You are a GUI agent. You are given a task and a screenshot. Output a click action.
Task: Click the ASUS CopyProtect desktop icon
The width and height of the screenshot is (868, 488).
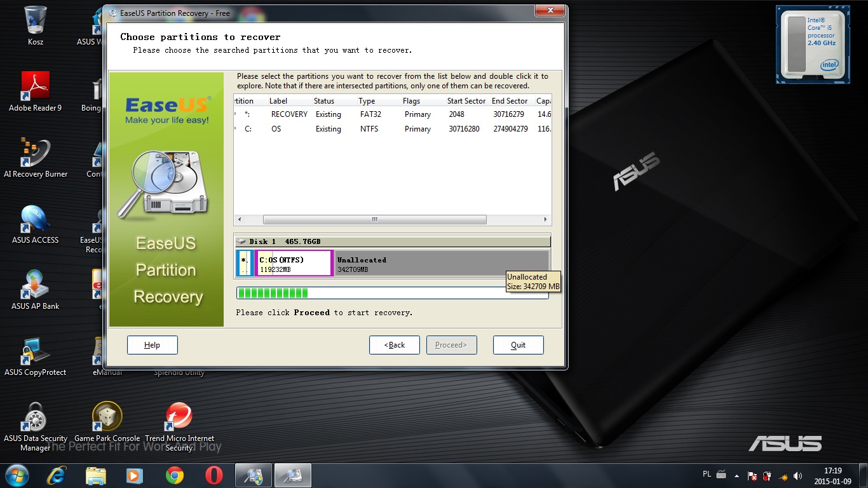[36, 356]
